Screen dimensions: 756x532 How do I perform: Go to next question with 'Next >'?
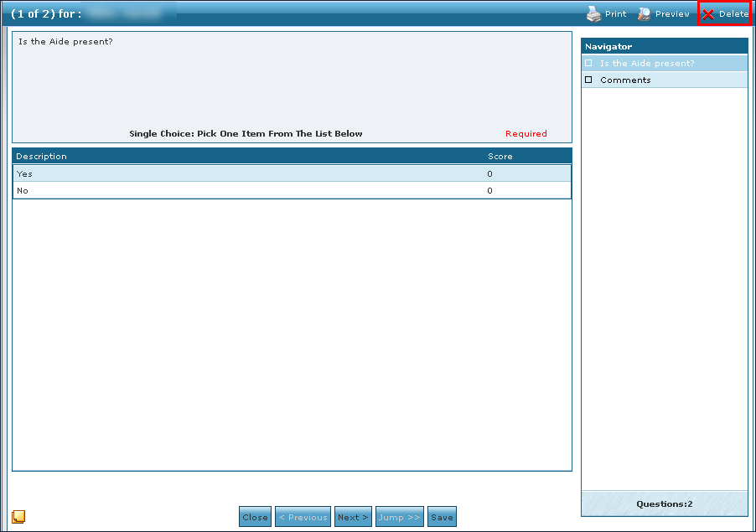pos(353,517)
